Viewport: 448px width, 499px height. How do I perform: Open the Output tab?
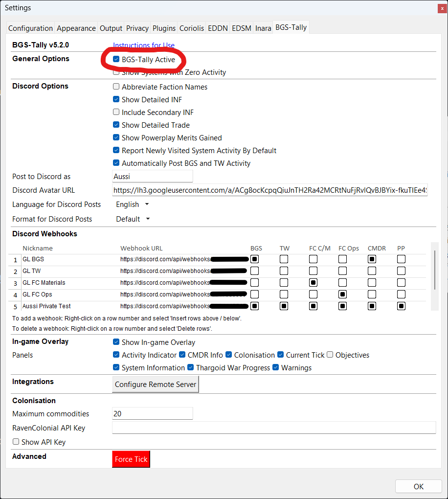point(111,28)
